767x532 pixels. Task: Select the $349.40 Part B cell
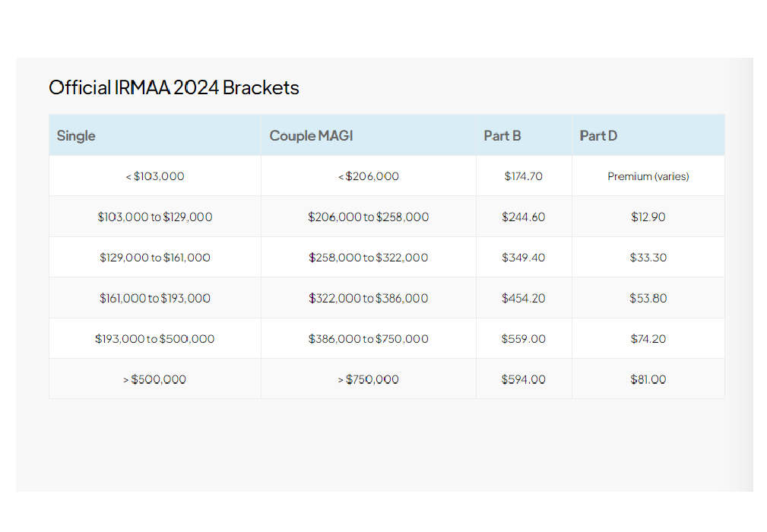point(524,258)
